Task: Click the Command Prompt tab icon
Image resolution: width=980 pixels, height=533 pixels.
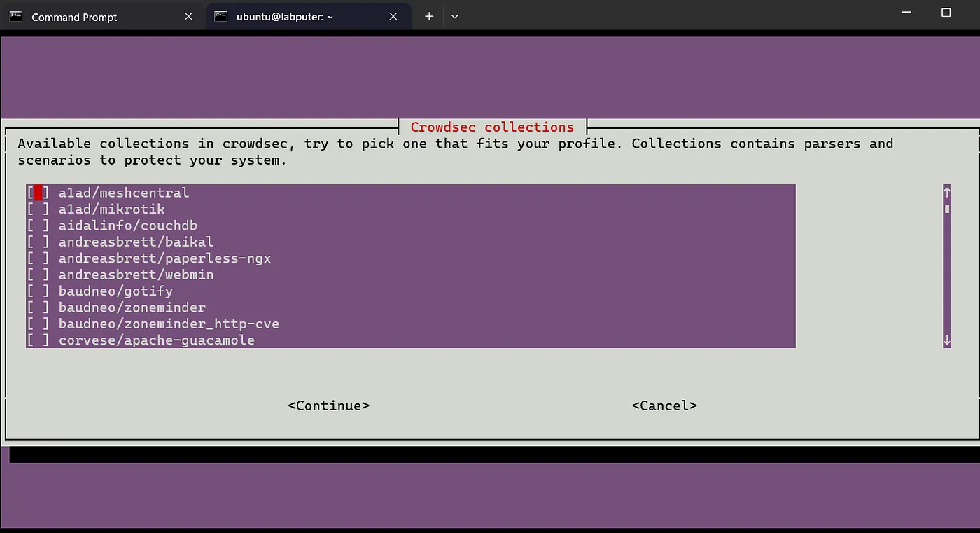Action: pyautogui.click(x=15, y=17)
